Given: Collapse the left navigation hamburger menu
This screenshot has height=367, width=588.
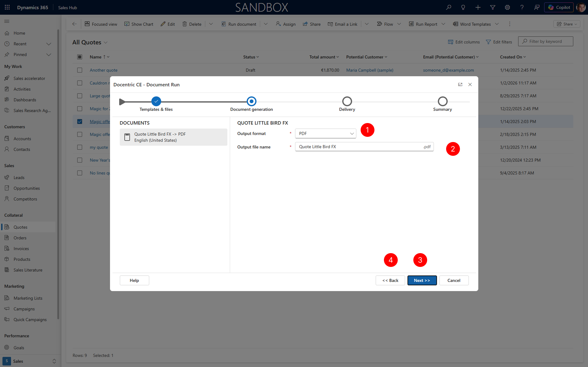Looking at the screenshot, I should [7, 21].
